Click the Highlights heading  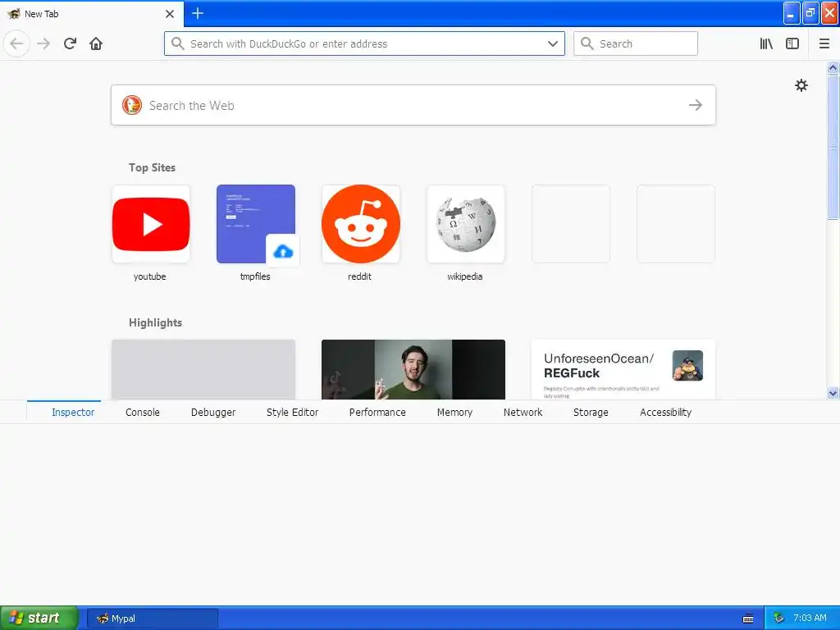(155, 322)
